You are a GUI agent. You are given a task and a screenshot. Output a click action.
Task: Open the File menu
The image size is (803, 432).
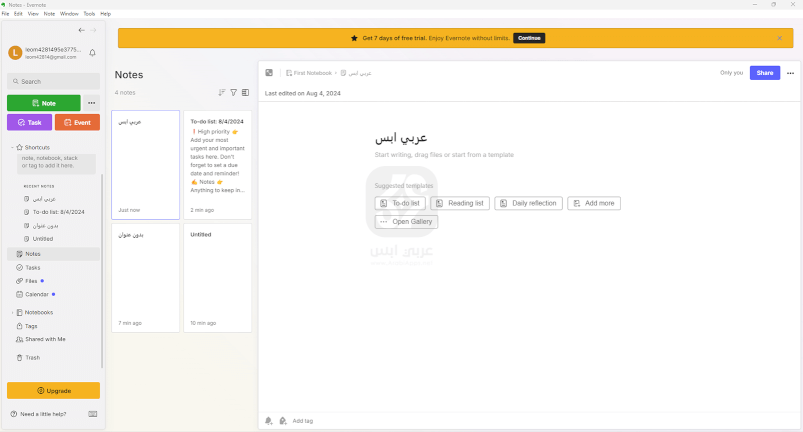click(x=6, y=14)
